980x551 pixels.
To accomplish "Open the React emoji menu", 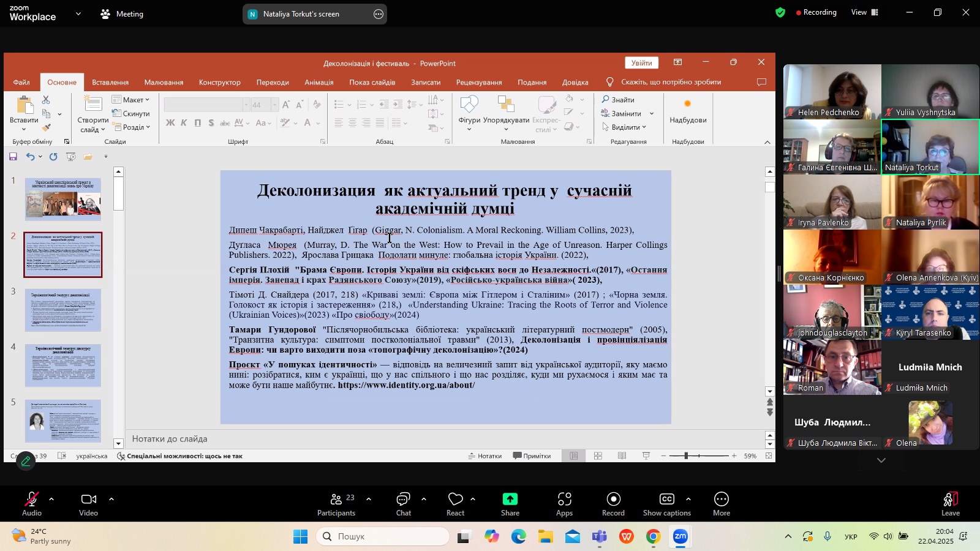I will coord(455,500).
